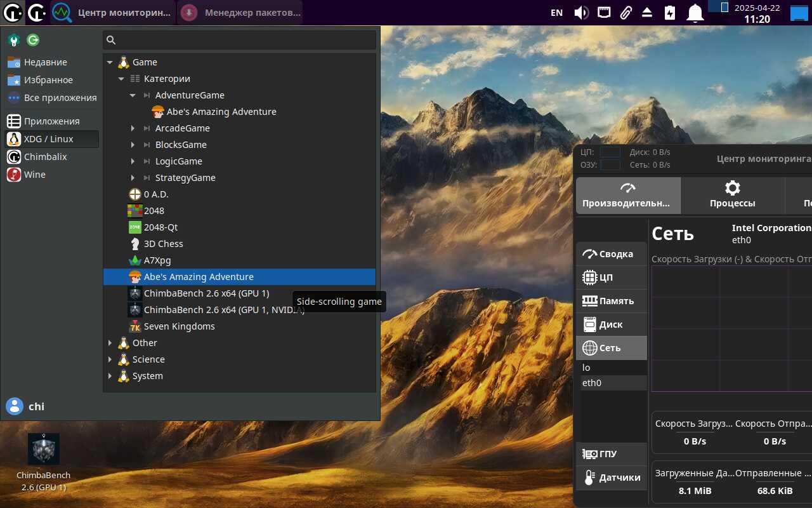The height and width of the screenshot is (508, 812).
Task: Select Сеть in the monitoring sidebar
Action: (612, 348)
